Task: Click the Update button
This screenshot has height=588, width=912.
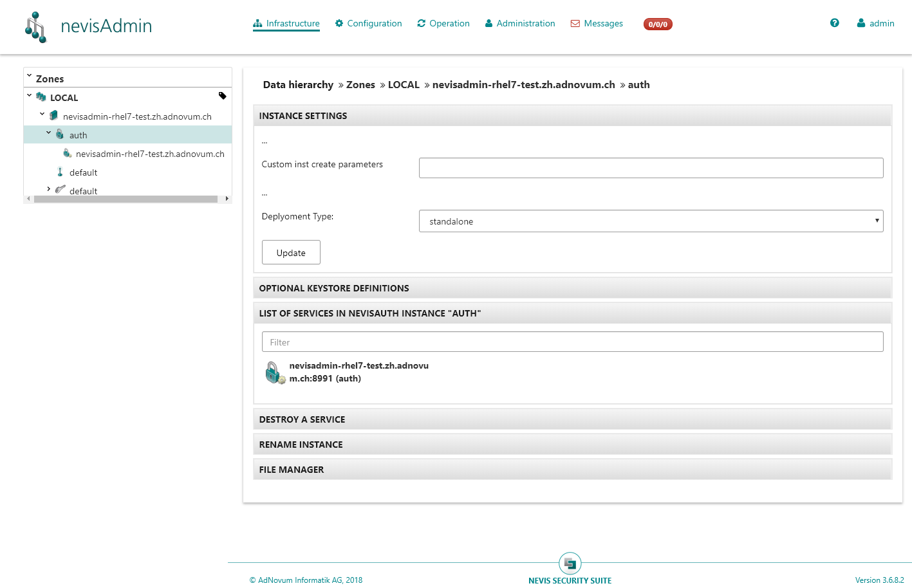Action: coord(291,252)
